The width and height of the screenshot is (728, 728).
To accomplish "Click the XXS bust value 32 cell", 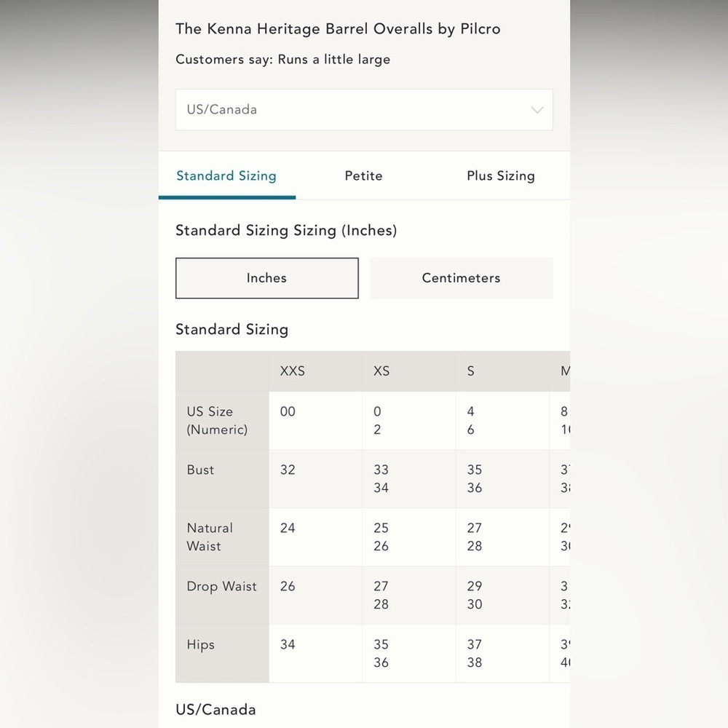I will 288,470.
